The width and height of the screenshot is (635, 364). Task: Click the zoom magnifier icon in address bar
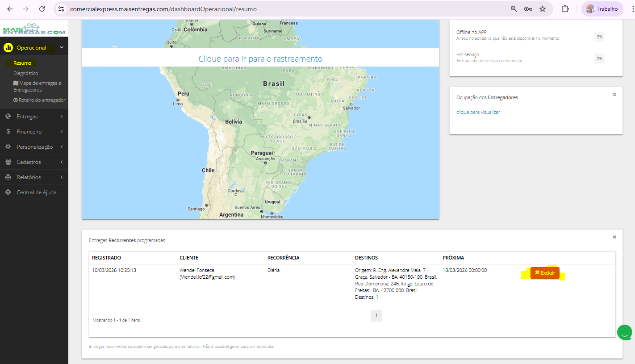514,9
